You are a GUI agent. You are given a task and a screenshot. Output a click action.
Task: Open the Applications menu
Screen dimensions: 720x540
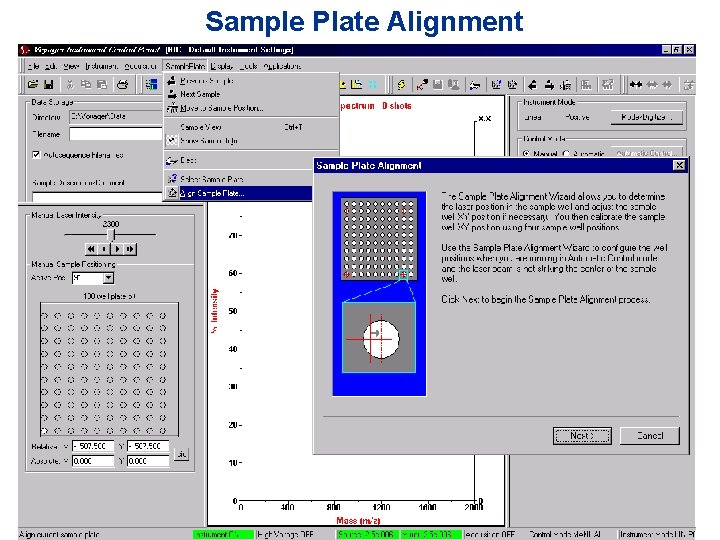[x=282, y=66]
